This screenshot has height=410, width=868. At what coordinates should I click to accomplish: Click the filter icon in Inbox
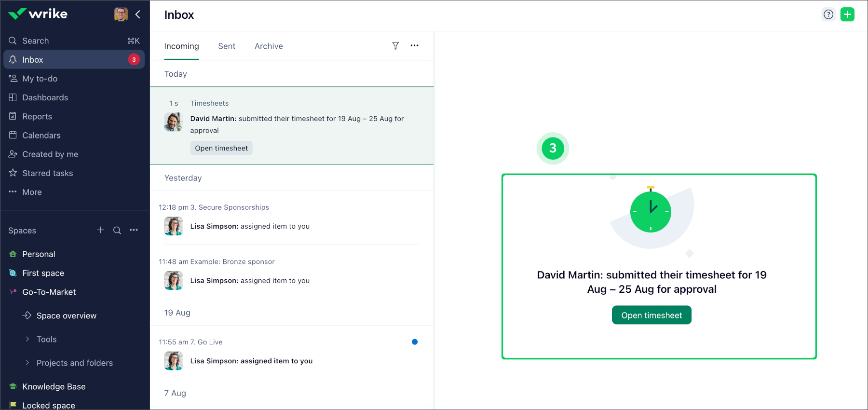click(x=395, y=46)
